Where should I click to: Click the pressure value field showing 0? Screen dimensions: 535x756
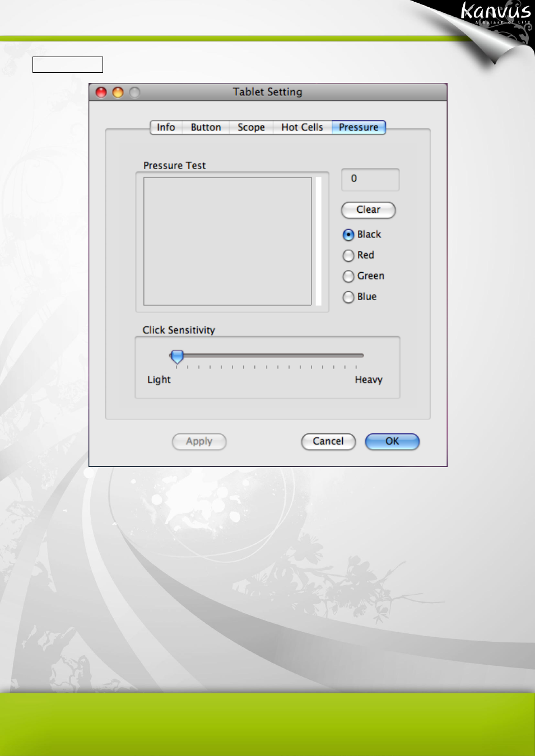tap(370, 179)
